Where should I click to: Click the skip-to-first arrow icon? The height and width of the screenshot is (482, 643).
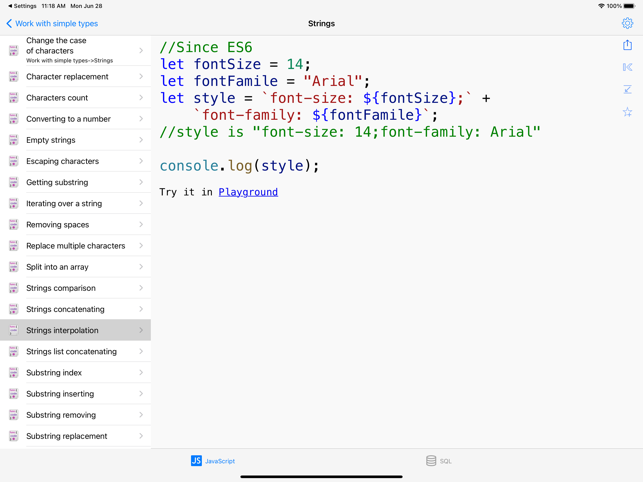click(627, 68)
